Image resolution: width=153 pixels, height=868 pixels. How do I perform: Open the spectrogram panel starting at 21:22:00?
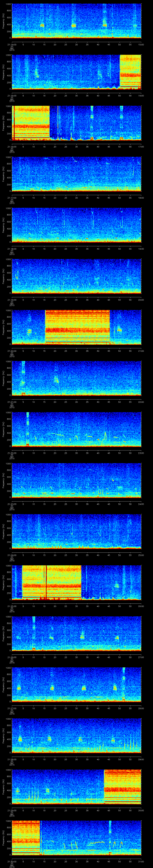click(x=77, y=429)
